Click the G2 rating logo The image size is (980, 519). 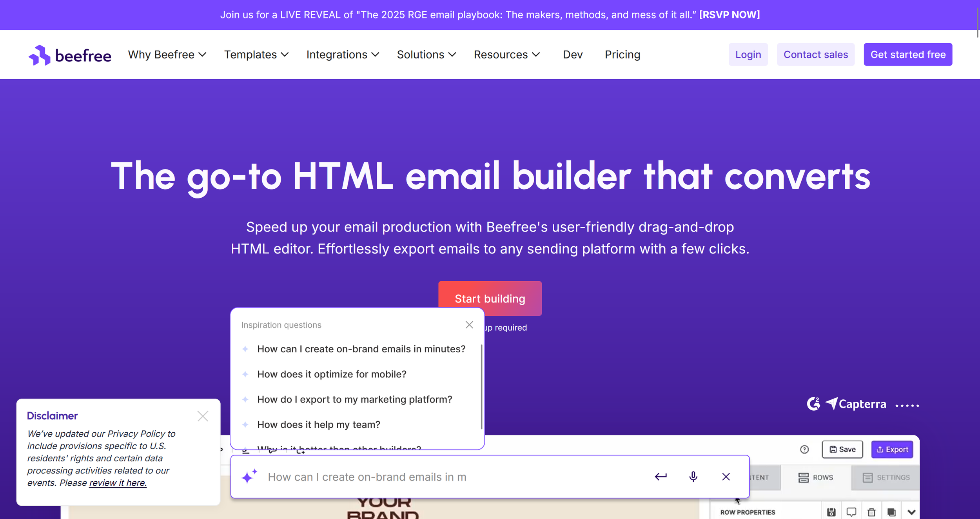coord(813,404)
